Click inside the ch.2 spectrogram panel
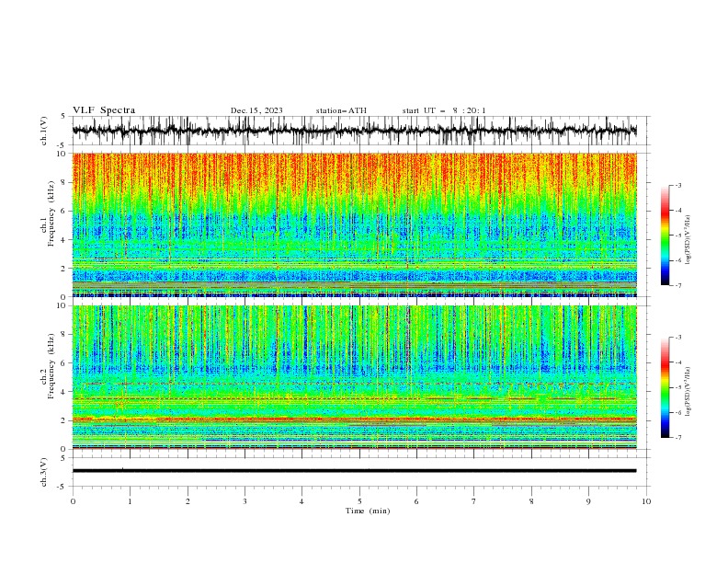 (x=354, y=377)
